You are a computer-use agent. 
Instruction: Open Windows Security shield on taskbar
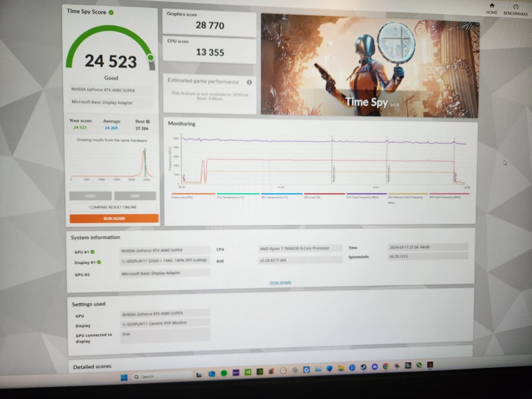pyautogui.click(x=330, y=368)
